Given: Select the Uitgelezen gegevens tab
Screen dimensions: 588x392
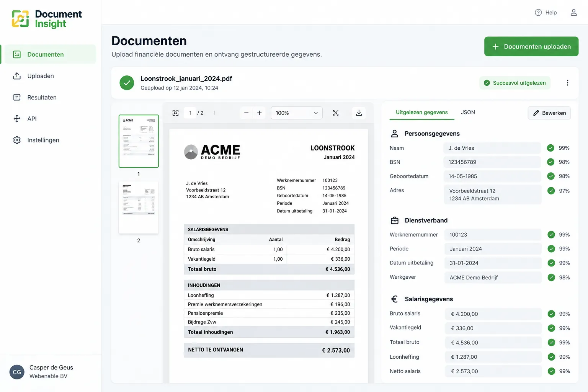Looking at the screenshot, I should pos(422,112).
